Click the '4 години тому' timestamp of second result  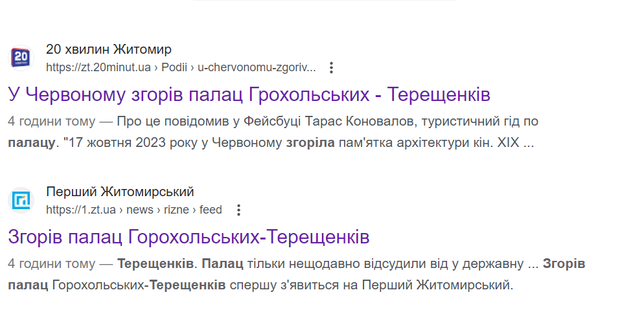pos(51,263)
